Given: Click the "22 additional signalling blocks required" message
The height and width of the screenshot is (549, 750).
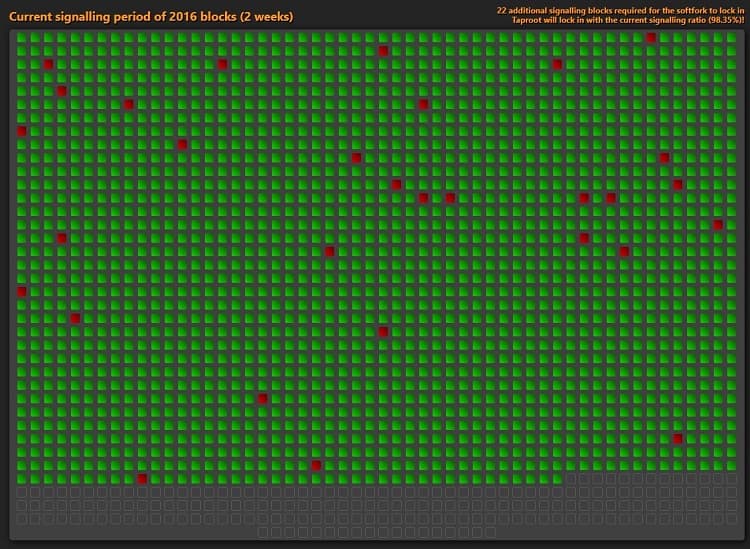Looking at the screenshot, I should [x=620, y=11].
